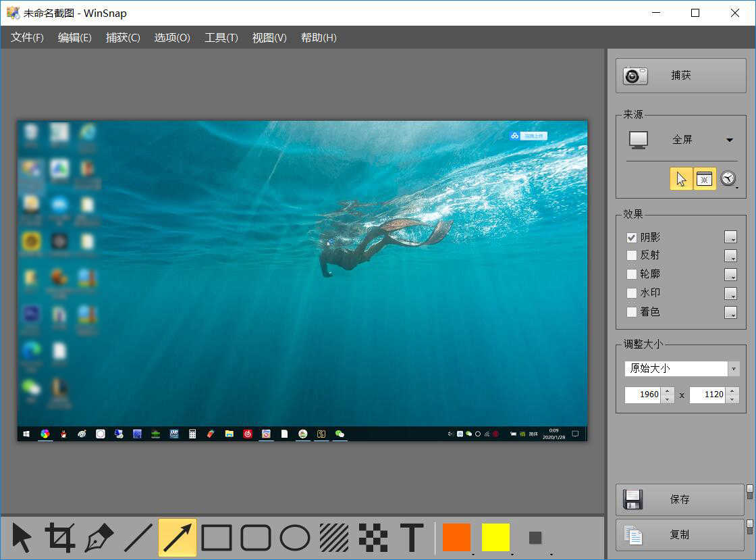Screen dimensions: 756x560
Task: Open the shadow effect settings dropdown
Action: pos(731,237)
